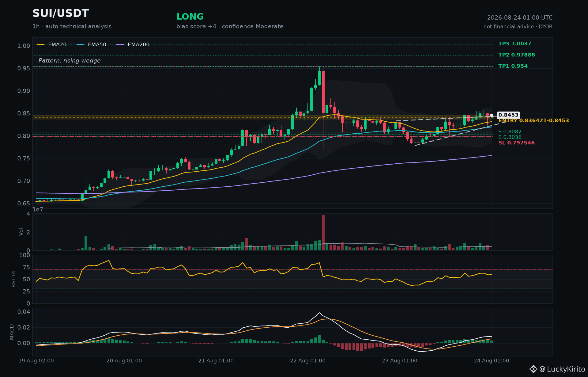
Task: Click the current price tag 0.8453
Action: [508, 115]
